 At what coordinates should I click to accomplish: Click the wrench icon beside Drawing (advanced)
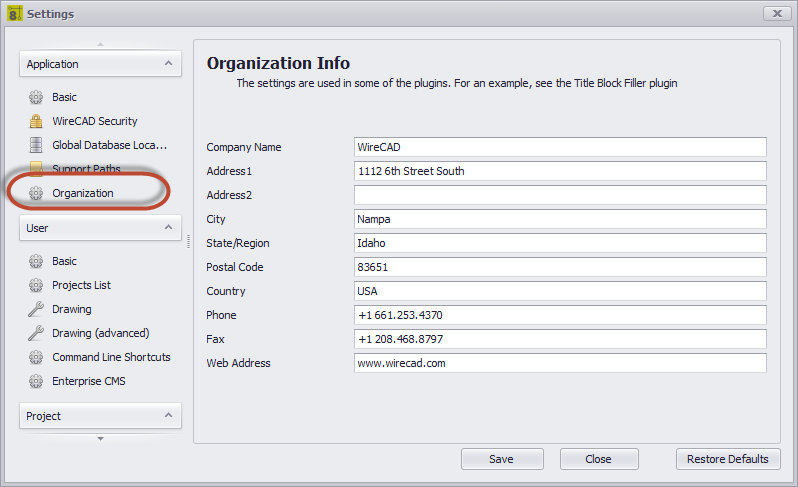pyautogui.click(x=36, y=333)
